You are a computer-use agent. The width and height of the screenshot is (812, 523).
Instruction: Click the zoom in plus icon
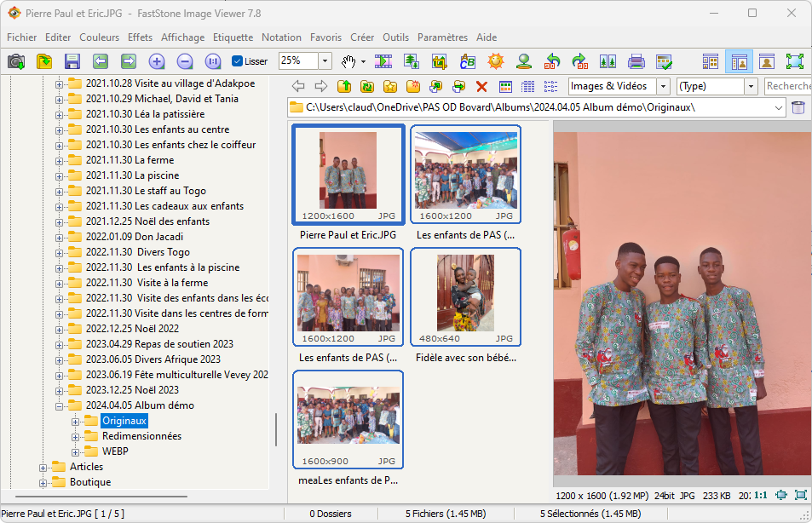(x=157, y=61)
